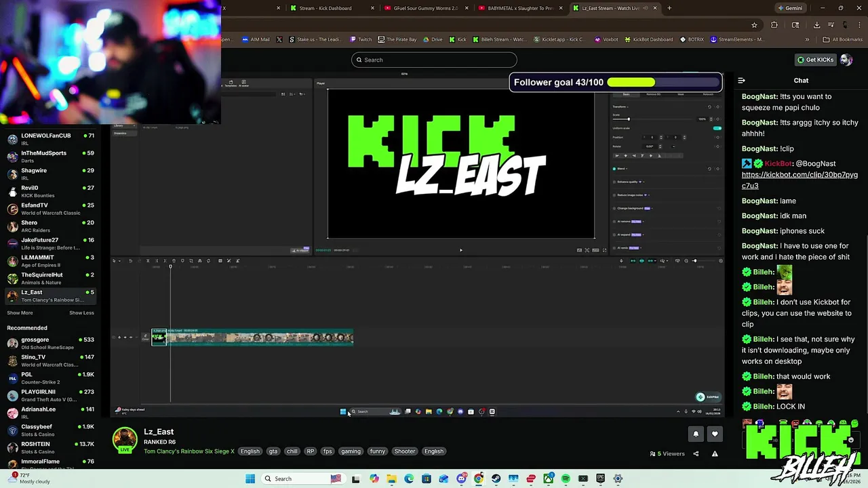Viewport: 868px width, 488px height.
Task: Open the kickbot.com clip link in chat
Action: (x=800, y=180)
